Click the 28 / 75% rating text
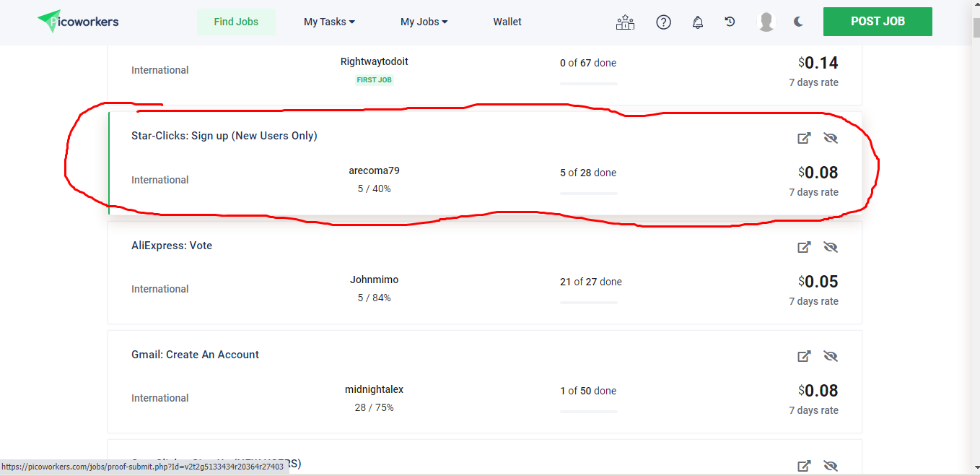980x476 pixels. 375,407
